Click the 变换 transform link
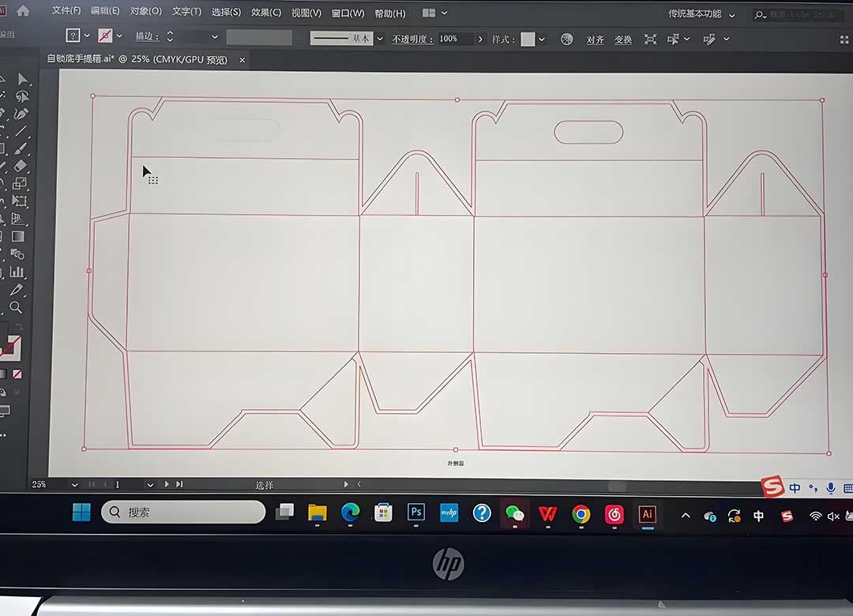853x616 pixels. pyautogui.click(x=623, y=39)
